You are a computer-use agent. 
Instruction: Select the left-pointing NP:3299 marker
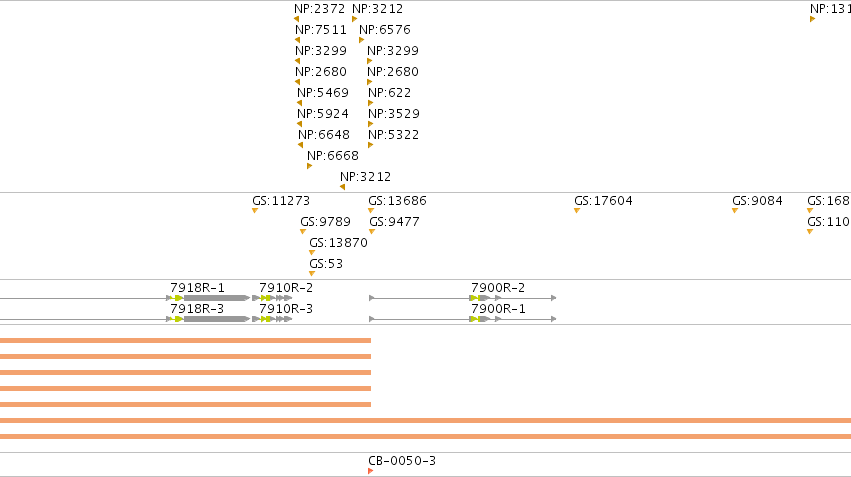297,61
